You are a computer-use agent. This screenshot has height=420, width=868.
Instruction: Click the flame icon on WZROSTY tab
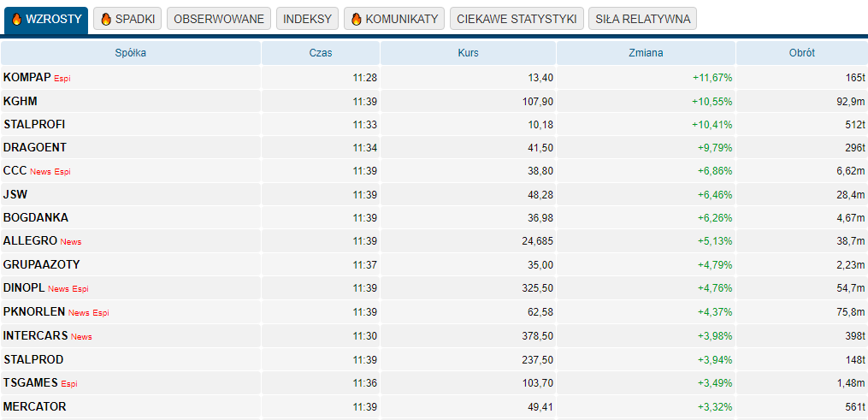pos(16,20)
